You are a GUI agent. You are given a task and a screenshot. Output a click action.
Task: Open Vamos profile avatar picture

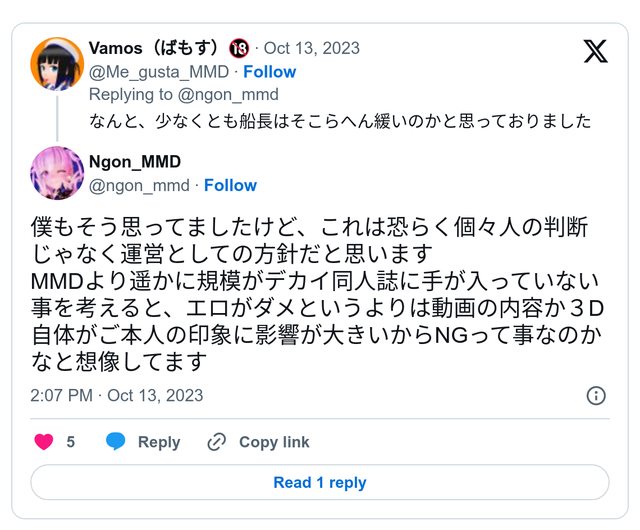click(x=56, y=63)
